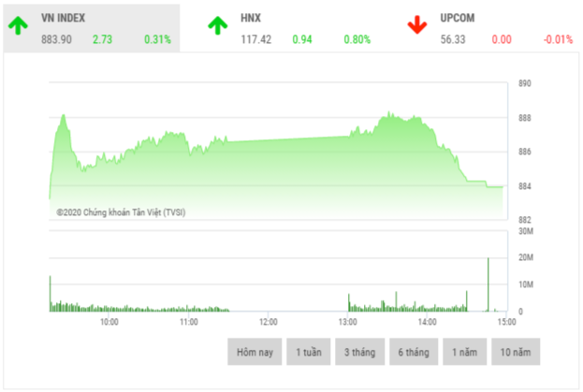Choose the 6 tháng time range
583x392 pixels.
414,352
